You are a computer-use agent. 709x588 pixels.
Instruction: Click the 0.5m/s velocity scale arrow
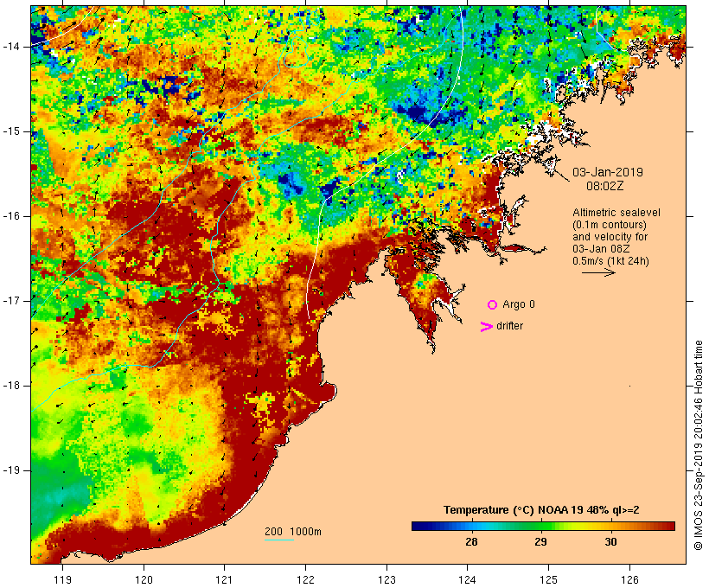click(598, 272)
